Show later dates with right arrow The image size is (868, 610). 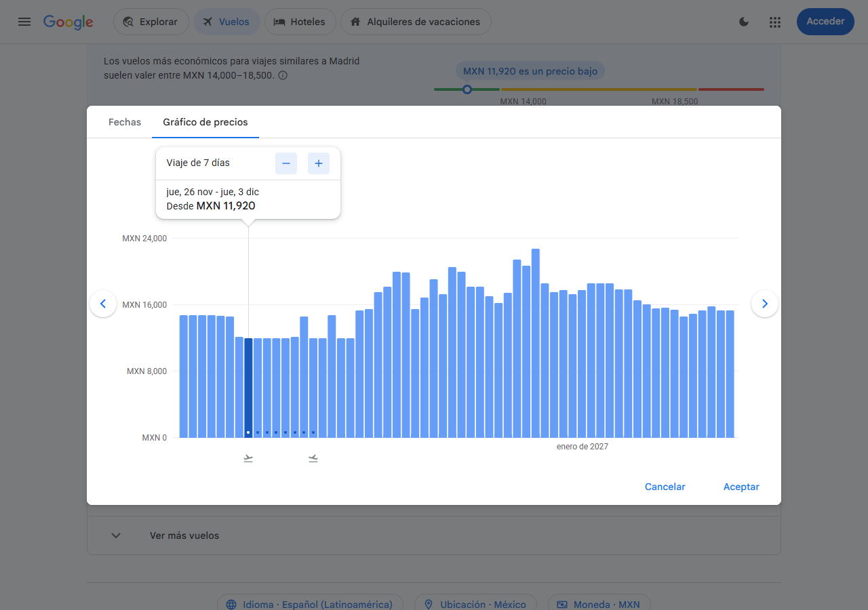[x=765, y=304]
